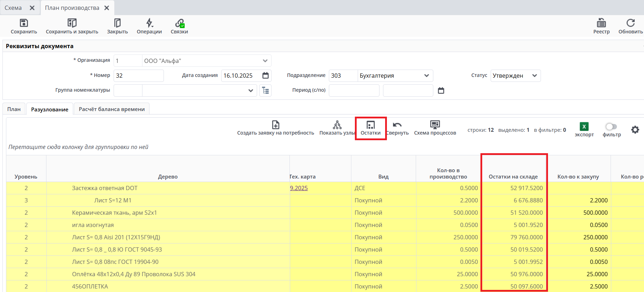
Task: Expand the Подразделение dropdown list
Action: (426, 76)
